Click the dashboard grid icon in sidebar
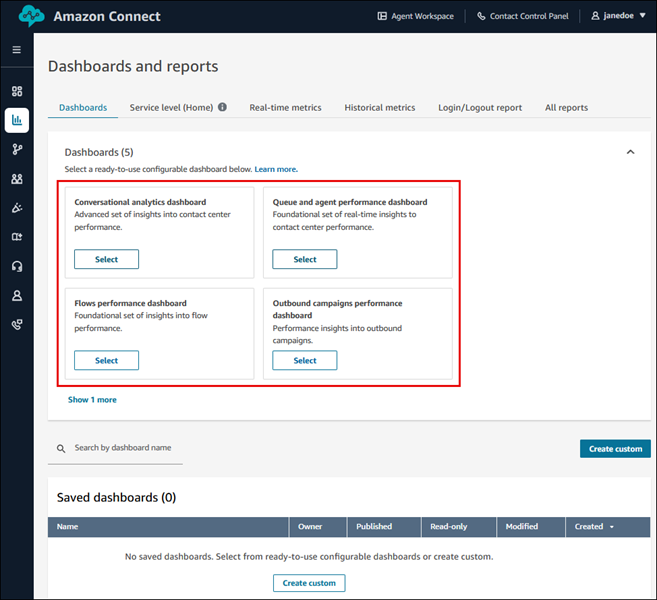The image size is (657, 600). point(16,91)
